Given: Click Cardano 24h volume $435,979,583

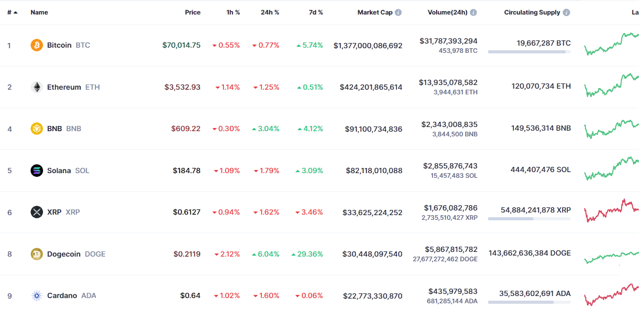Looking at the screenshot, I should pos(453,291).
